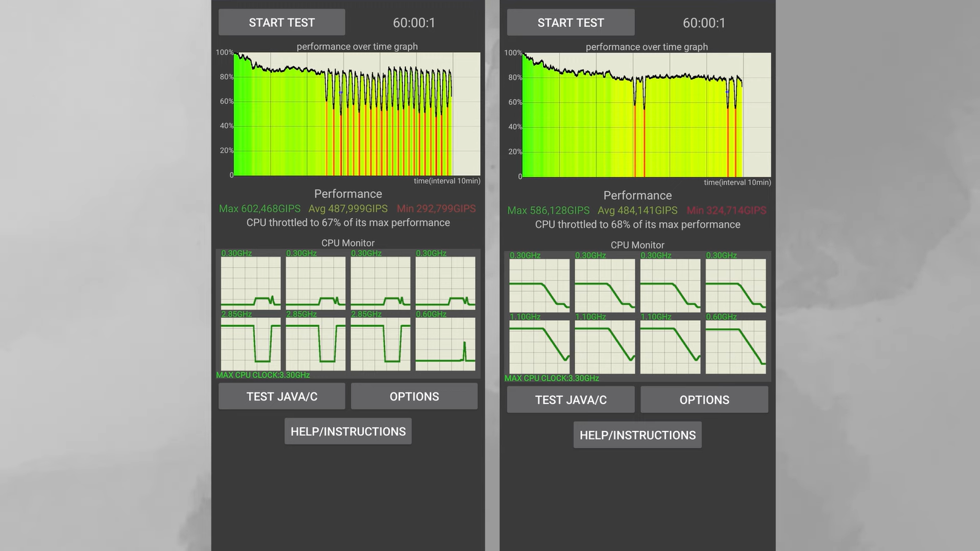This screenshot has height=551, width=980.
Task: Select left panel CPU Monitor heading
Action: [348, 243]
